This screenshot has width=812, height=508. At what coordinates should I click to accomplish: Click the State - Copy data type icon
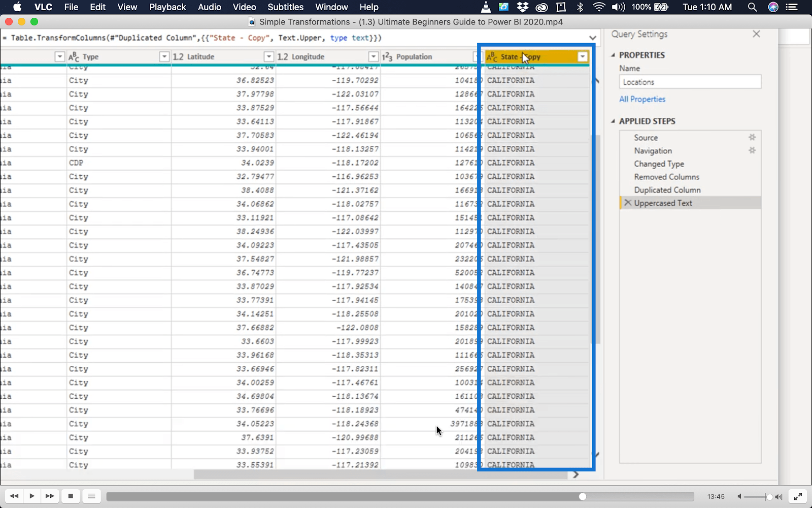(x=492, y=57)
